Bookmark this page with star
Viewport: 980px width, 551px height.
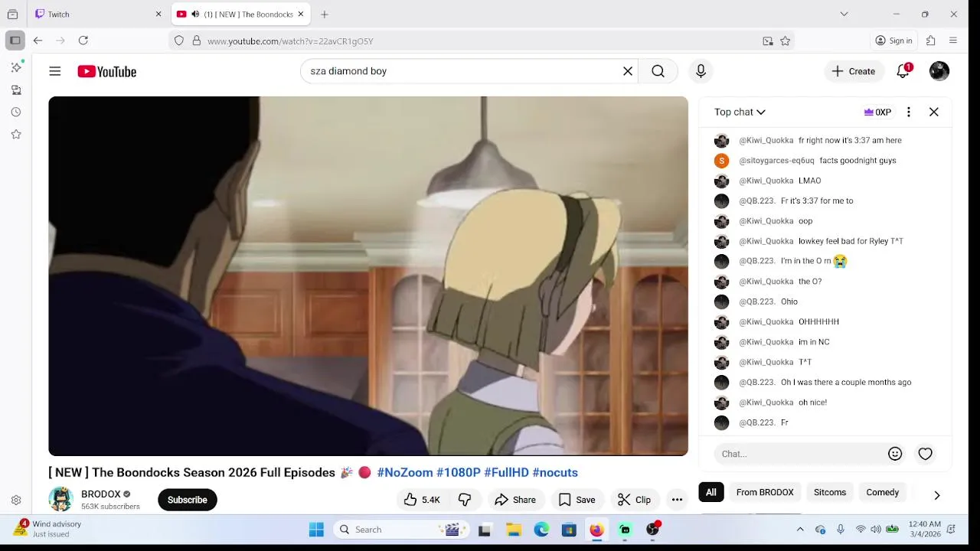(785, 41)
